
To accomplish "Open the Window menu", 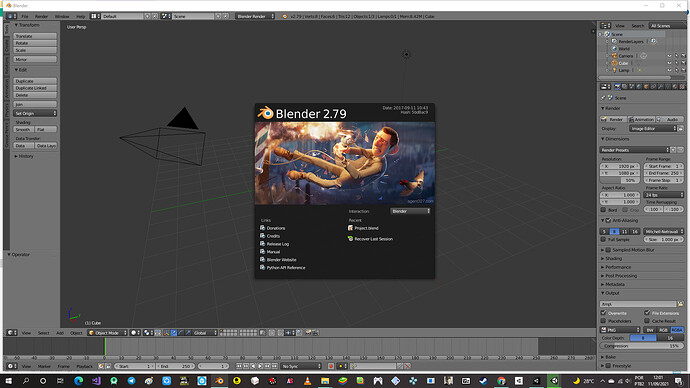I will click(62, 16).
